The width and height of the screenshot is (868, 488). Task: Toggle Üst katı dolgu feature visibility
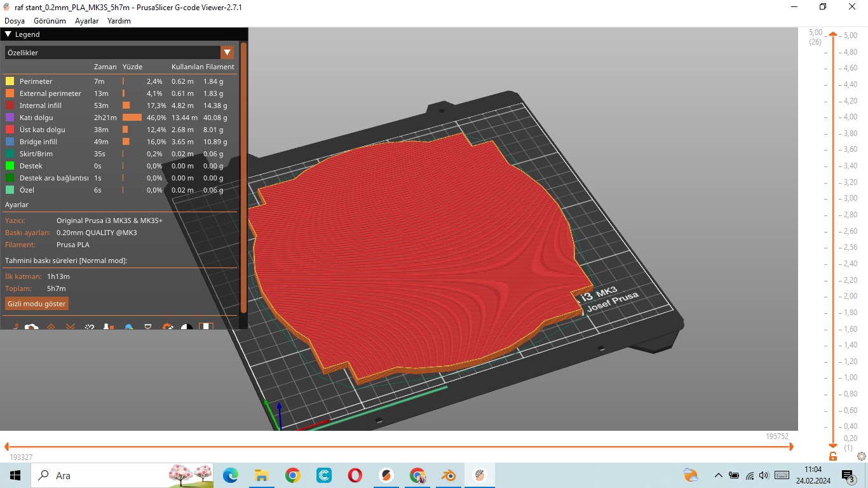click(121, 130)
